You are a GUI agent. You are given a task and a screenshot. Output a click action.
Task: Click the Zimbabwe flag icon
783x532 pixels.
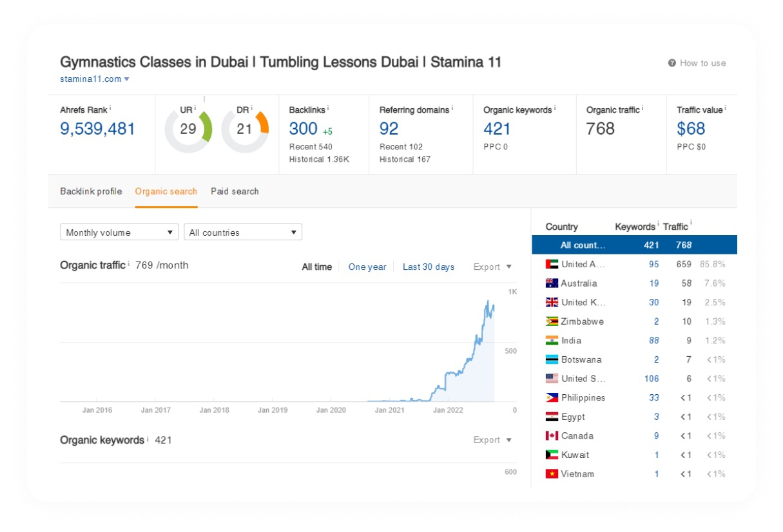click(x=552, y=321)
